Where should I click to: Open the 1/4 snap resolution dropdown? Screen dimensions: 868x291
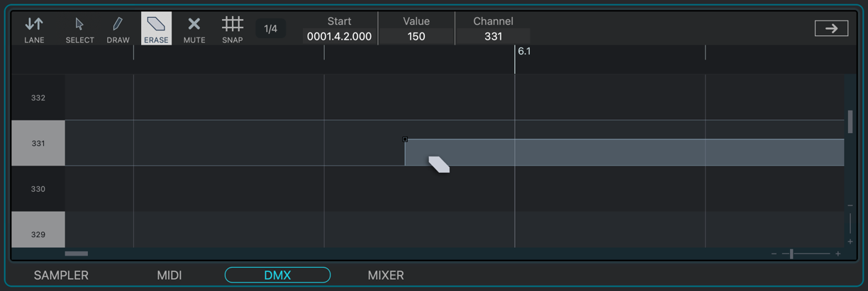270,29
